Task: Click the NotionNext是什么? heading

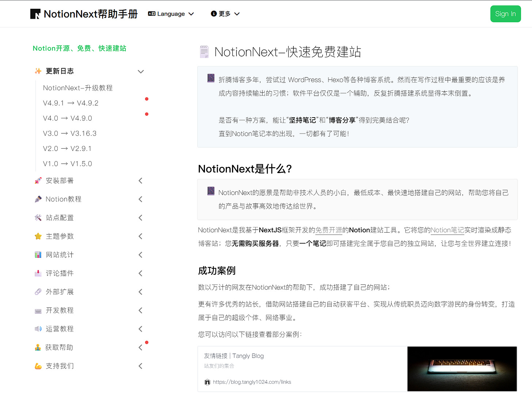Action: pos(245,169)
